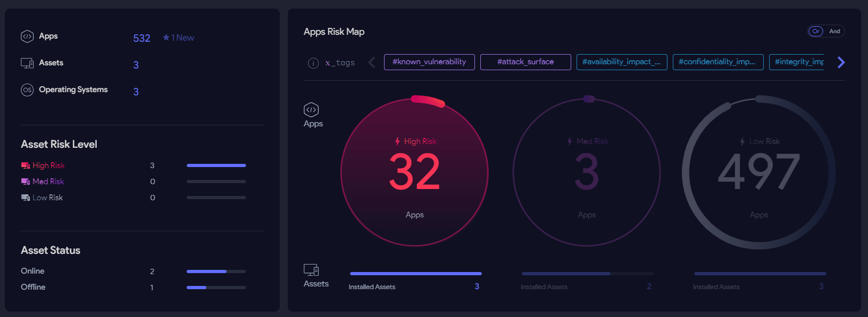
Task: Toggle the #known_vulnerability tag filter
Action: pos(429,62)
